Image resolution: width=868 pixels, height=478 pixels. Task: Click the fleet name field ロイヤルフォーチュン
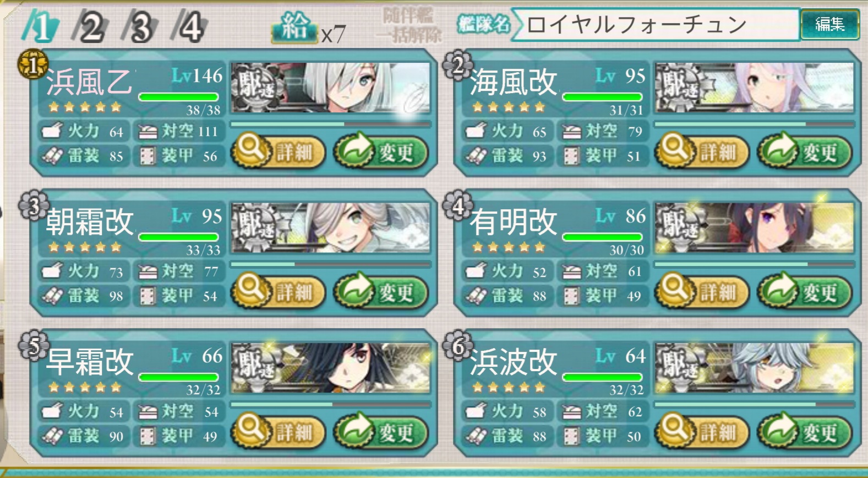click(656, 25)
